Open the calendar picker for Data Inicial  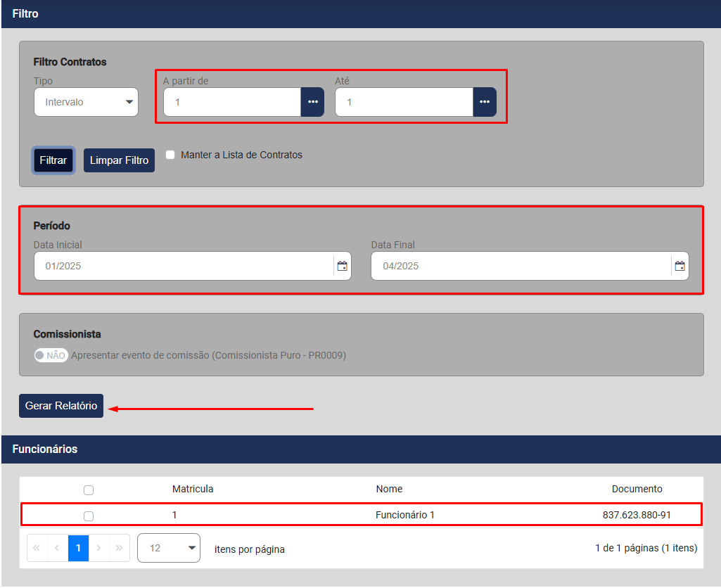[342, 266]
